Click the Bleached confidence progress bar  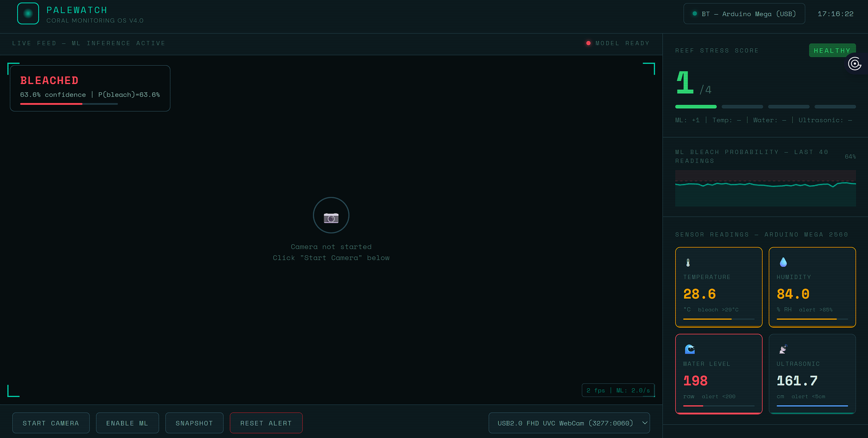pos(69,104)
